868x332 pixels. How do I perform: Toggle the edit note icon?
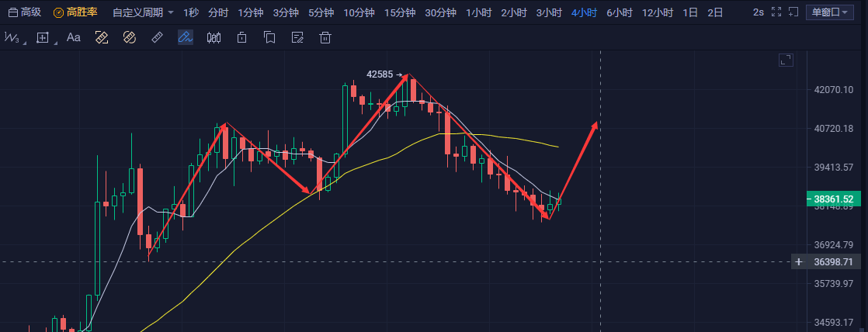(297, 37)
